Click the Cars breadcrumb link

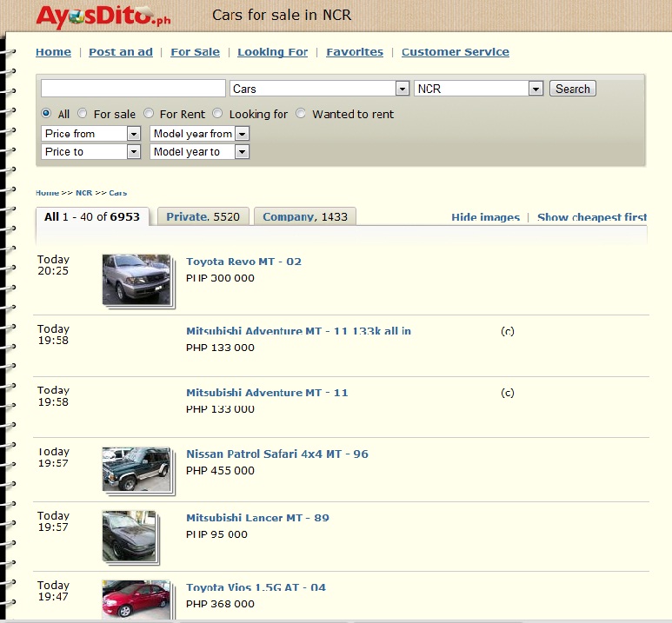118,193
